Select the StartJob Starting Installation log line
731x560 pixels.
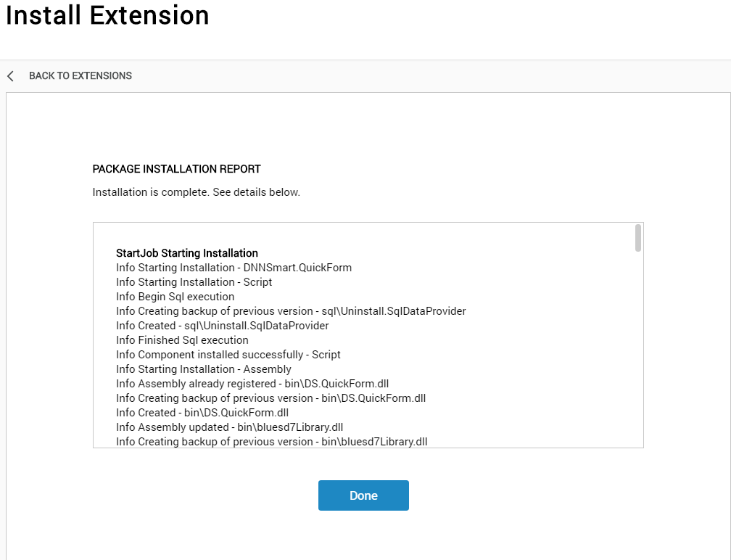click(x=187, y=253)
